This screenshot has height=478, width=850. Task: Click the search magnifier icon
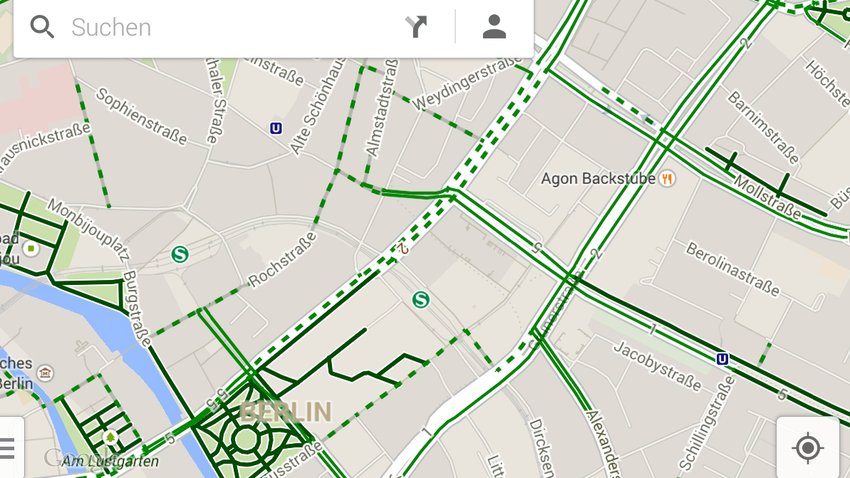[42, 27]
